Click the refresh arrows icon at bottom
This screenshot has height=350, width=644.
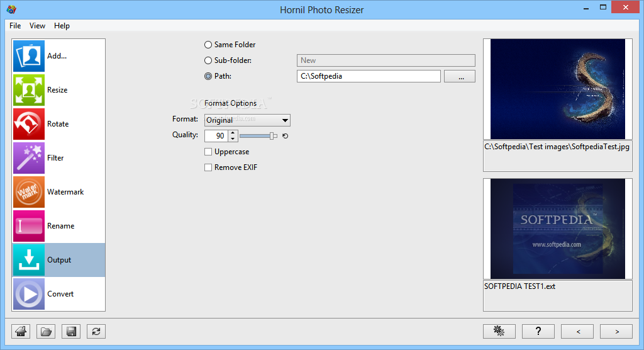coord(96,332)
